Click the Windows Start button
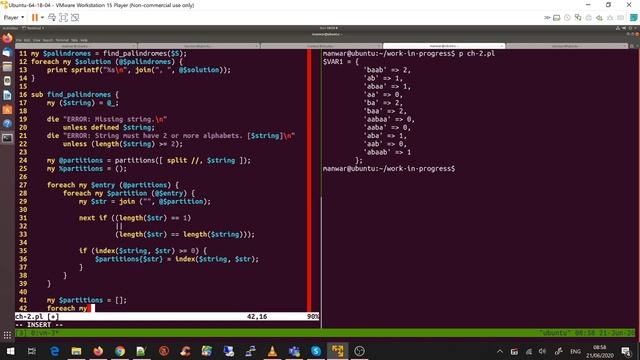The height and width of the screenshot is (360, 640). [x=11, y=351]
